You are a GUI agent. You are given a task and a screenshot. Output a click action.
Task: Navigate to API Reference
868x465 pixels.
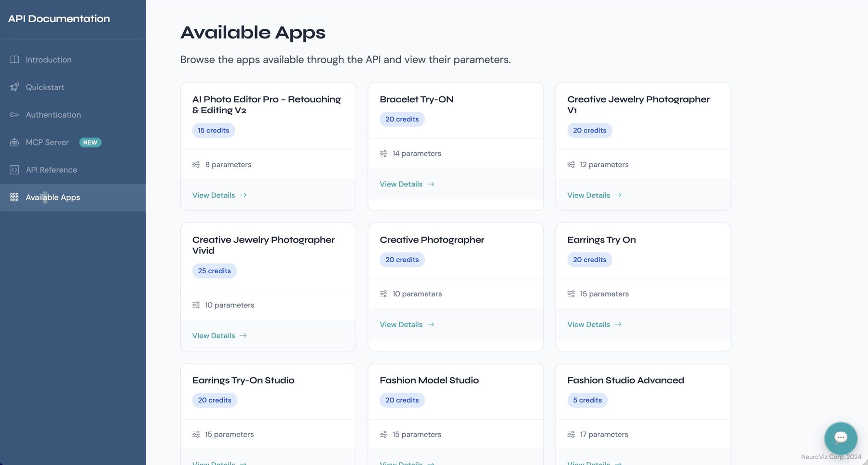(x=73, y=170)
